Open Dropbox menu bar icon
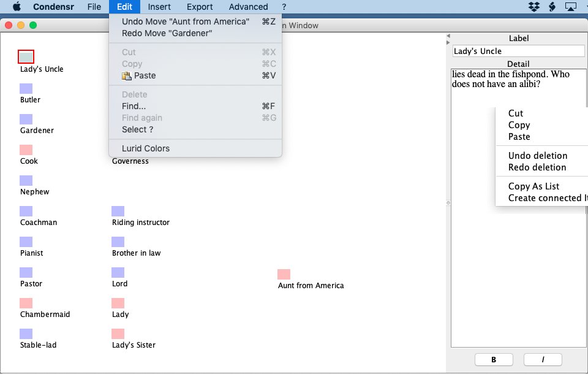588x374 pixels. click(x=534, y=6)
